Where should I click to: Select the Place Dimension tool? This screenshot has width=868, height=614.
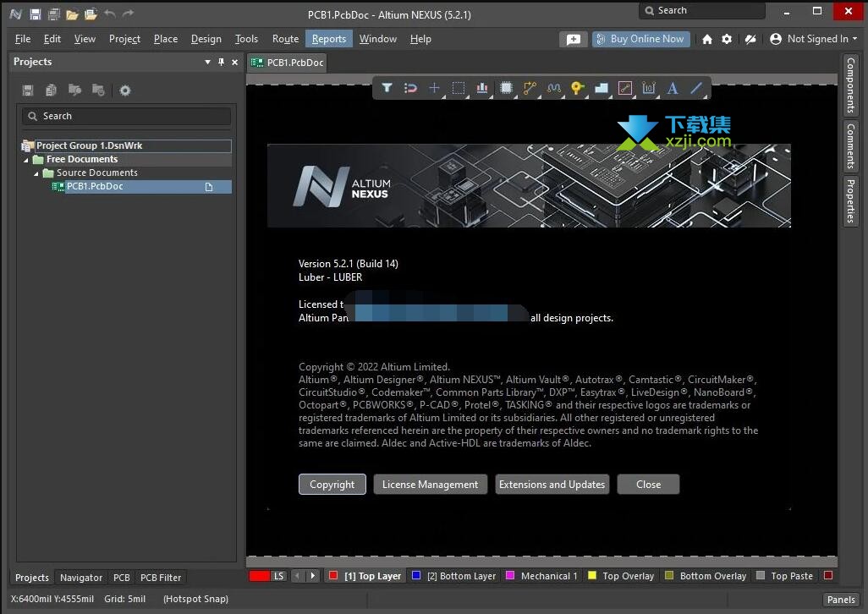(x=649, y=88)
